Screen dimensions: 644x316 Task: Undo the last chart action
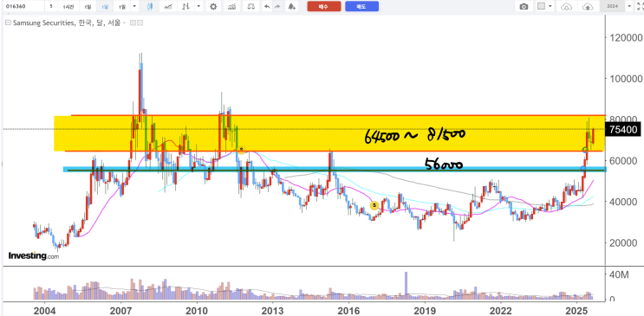tap(267, 7)
